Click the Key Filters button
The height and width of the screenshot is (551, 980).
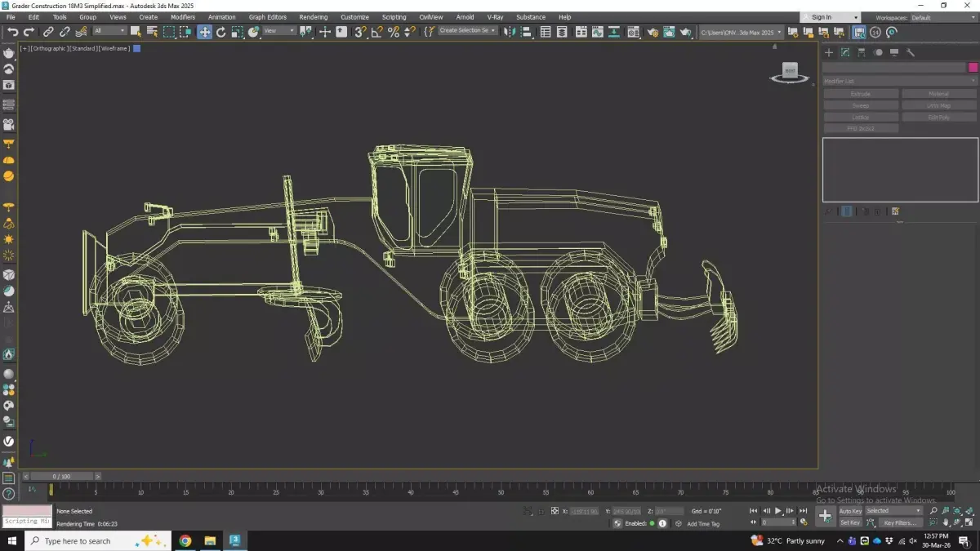click(x=899, y=522)
